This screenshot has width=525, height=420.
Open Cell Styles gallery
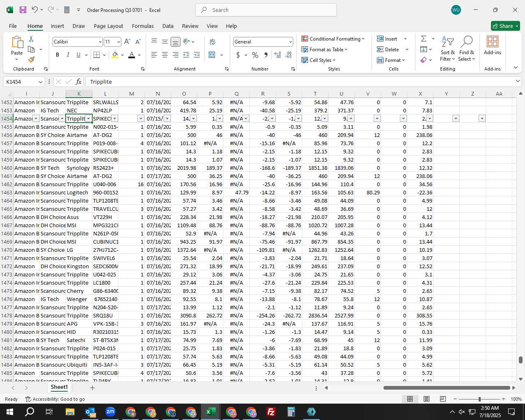319,60
